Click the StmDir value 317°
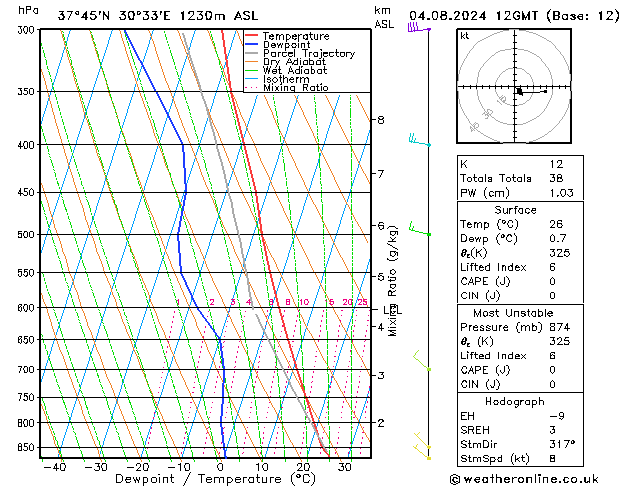 562,444
